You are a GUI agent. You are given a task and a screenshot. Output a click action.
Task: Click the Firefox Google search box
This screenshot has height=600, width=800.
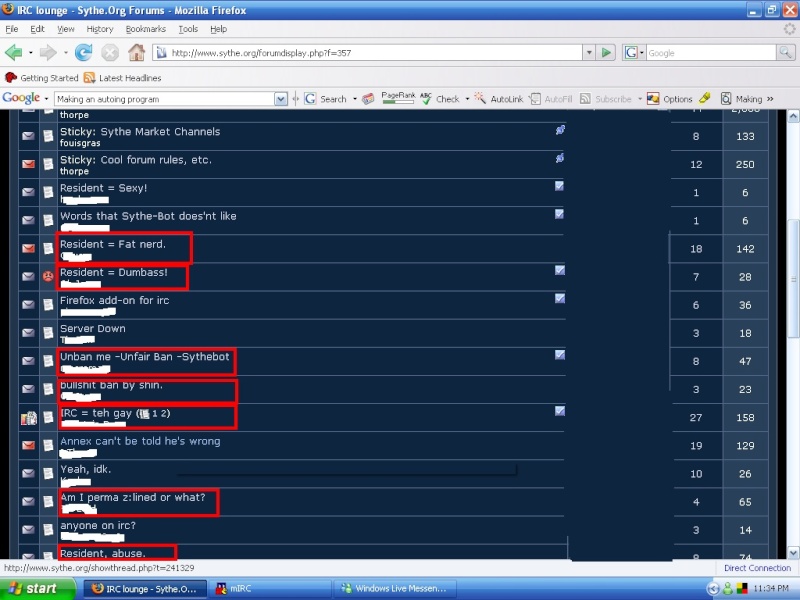pyautogui.click(x=711, y=53)
